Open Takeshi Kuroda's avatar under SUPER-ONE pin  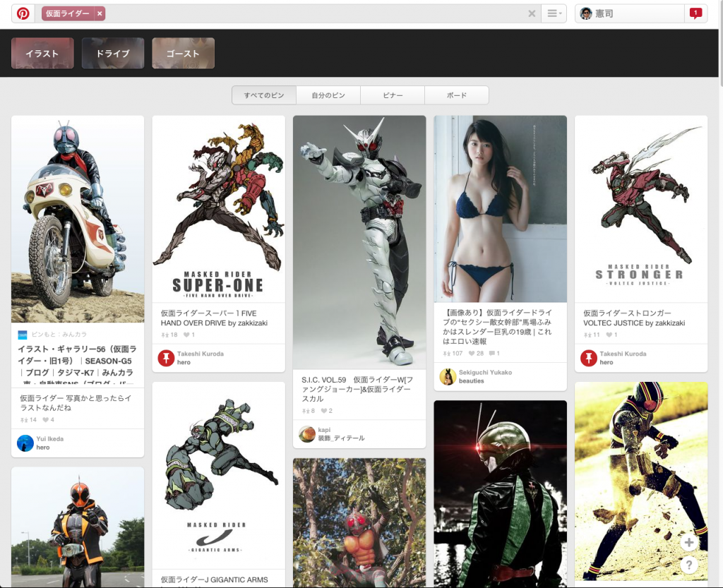coord(166,358)
